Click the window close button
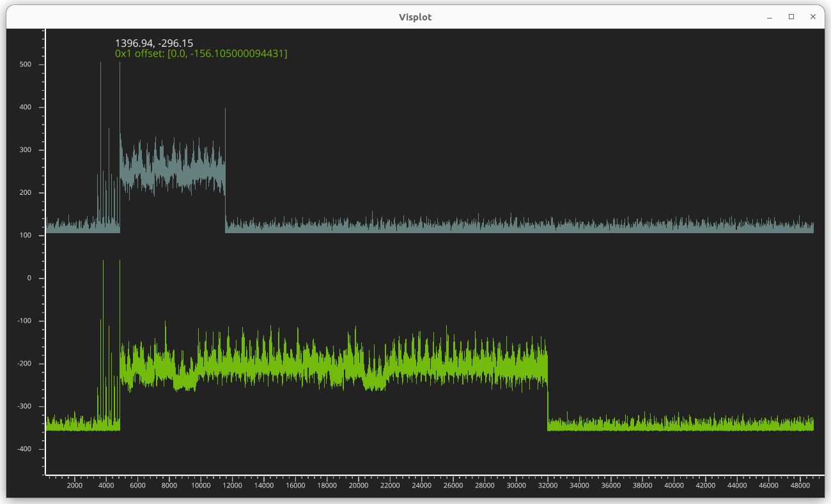The width and height of the screenshot is (831, 504). (812, 17)
